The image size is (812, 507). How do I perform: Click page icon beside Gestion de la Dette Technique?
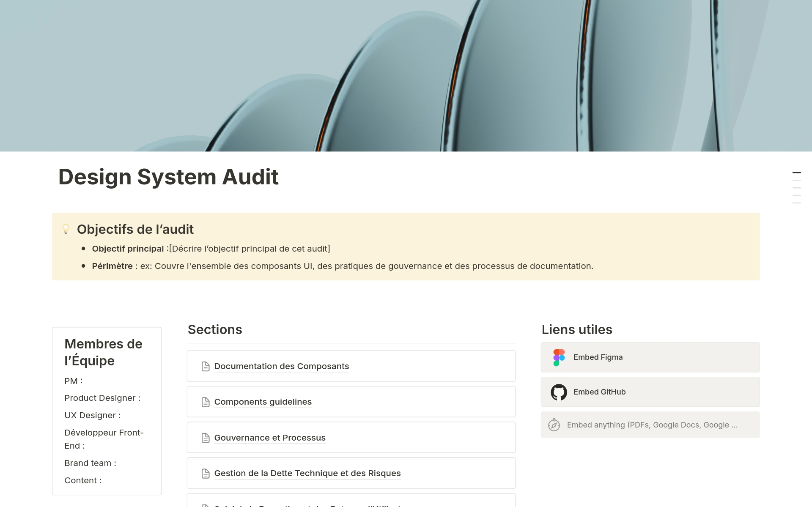coord(206,473)
